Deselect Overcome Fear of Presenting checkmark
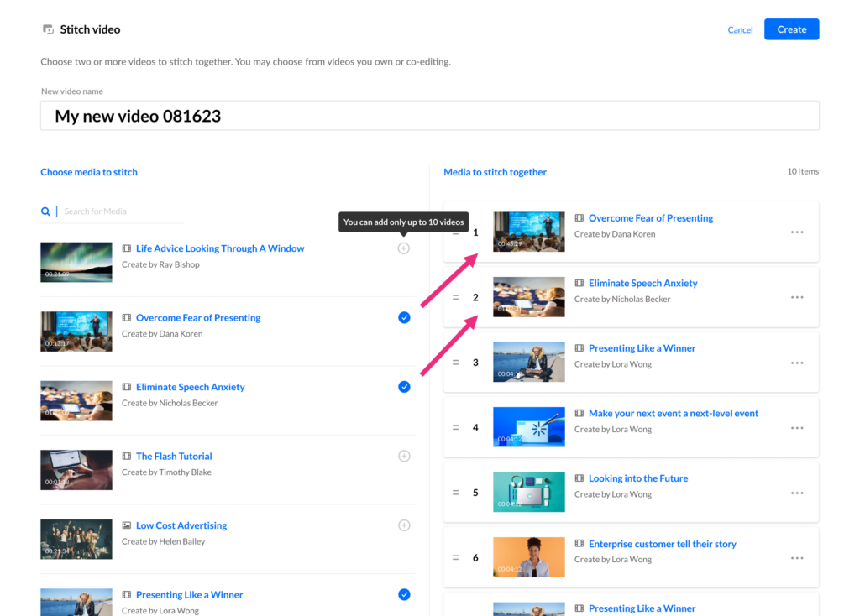 (404, 317)
